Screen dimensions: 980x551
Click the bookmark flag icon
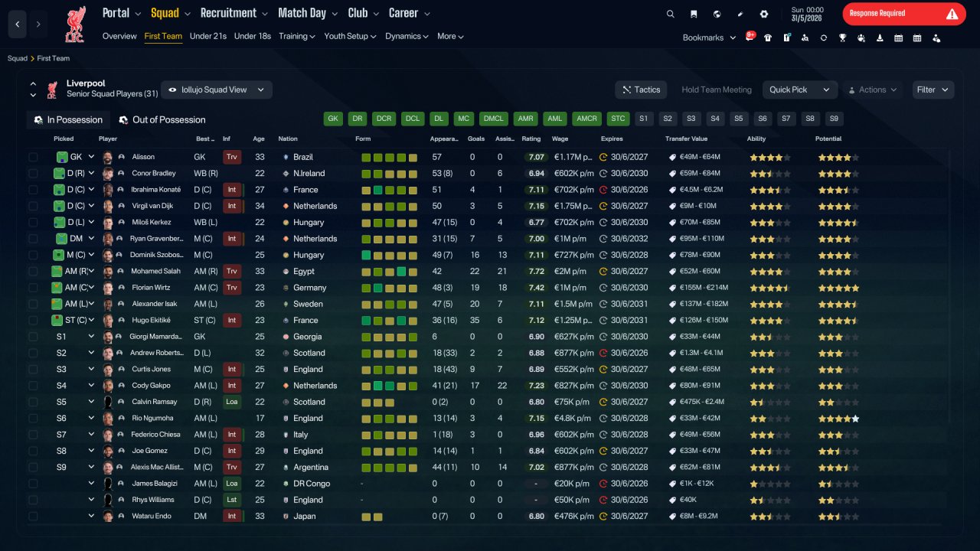click(x=694, y=14)
